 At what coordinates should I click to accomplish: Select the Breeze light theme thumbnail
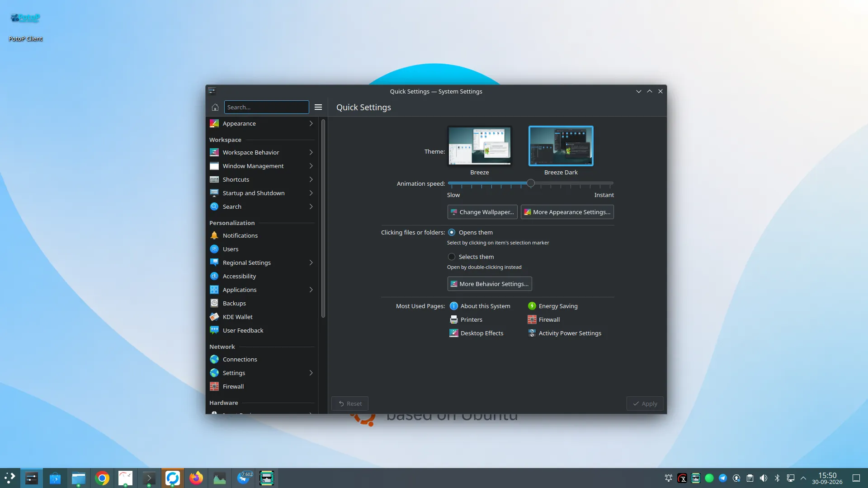tap(480, 145)
